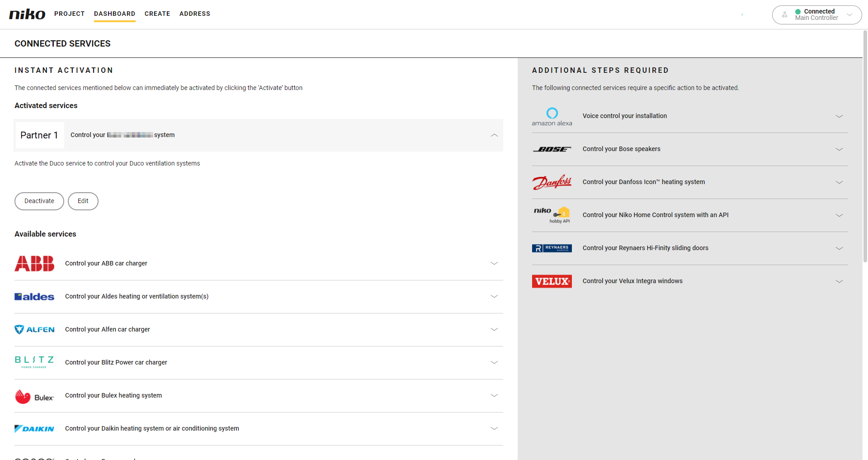Click the Niko logo in header
Screen dimensions: 868x460
click(27, 14)
